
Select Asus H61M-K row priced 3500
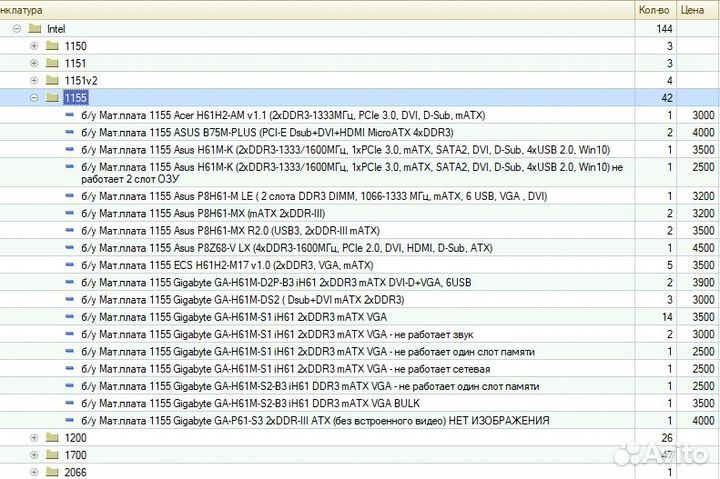tap(360, 150)
